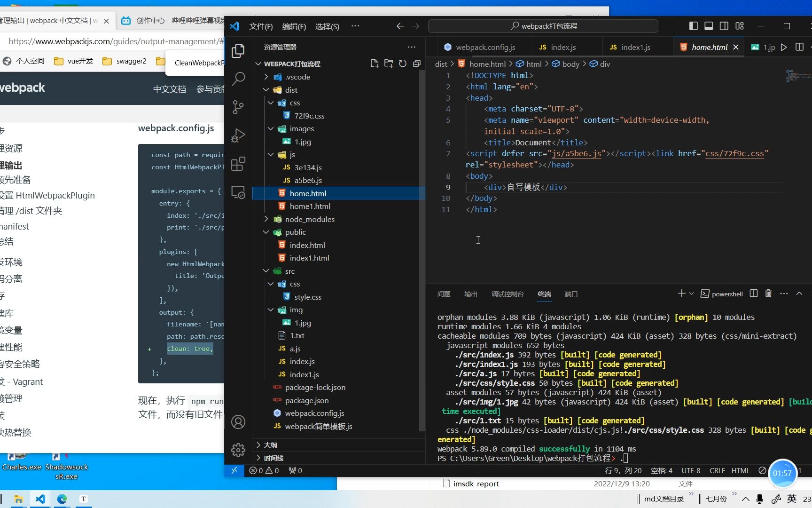Open Remote Explorer in activity bar
Image resolution: width=812 pixels, height=508 pixels.
pos(238,192)
